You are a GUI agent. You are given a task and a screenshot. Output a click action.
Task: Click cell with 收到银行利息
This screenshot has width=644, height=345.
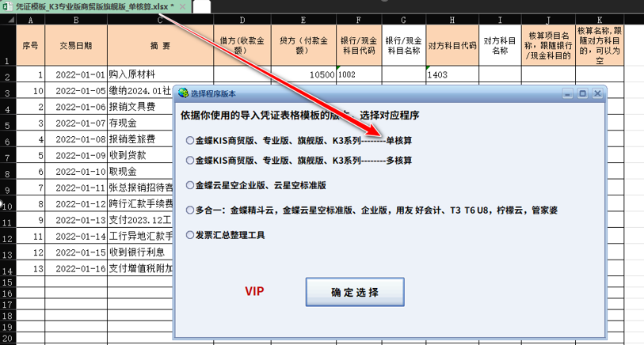click(x=140, y=252)
